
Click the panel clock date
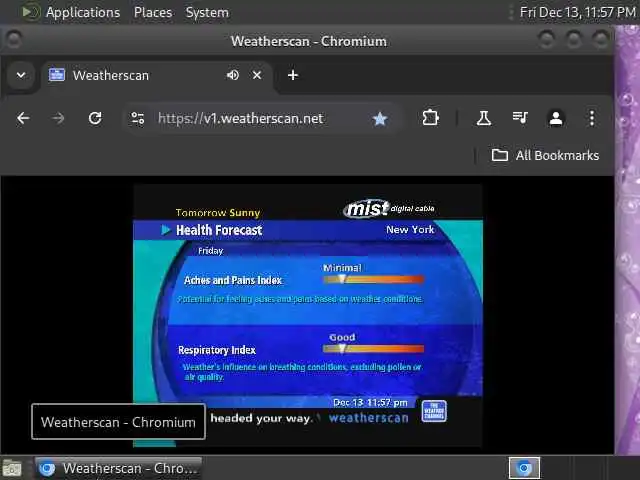coord(578,12)
